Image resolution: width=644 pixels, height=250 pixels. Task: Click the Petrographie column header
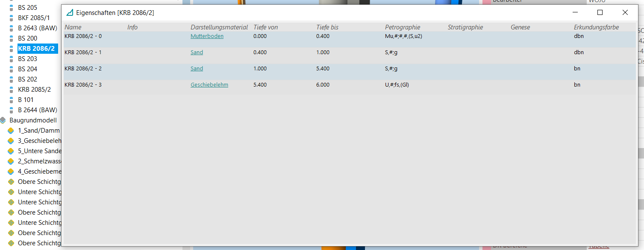coord(403,27)
